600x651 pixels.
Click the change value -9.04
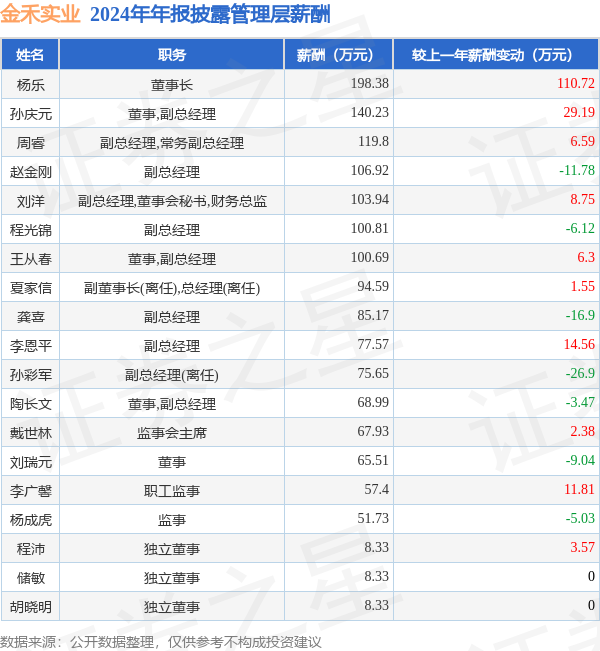580,460
